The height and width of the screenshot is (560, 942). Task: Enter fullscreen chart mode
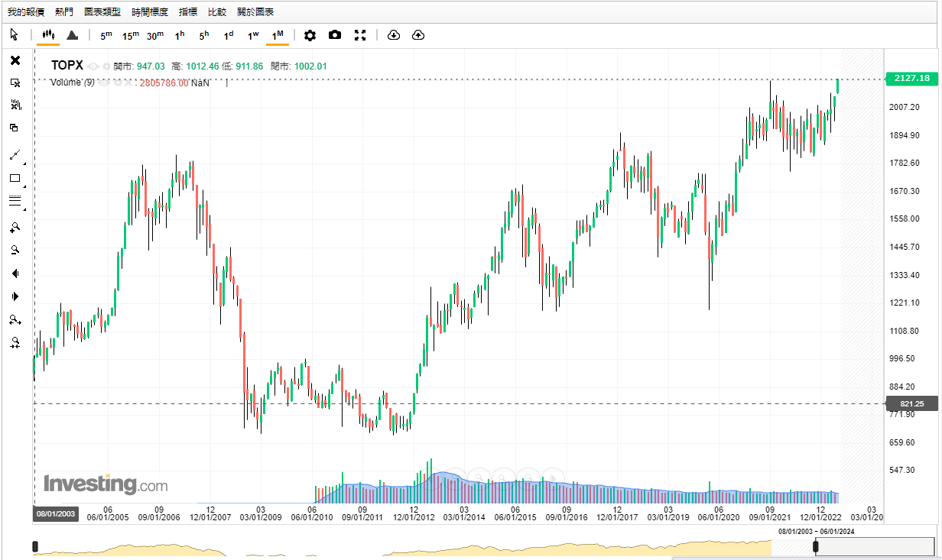(x=360, y=35)
